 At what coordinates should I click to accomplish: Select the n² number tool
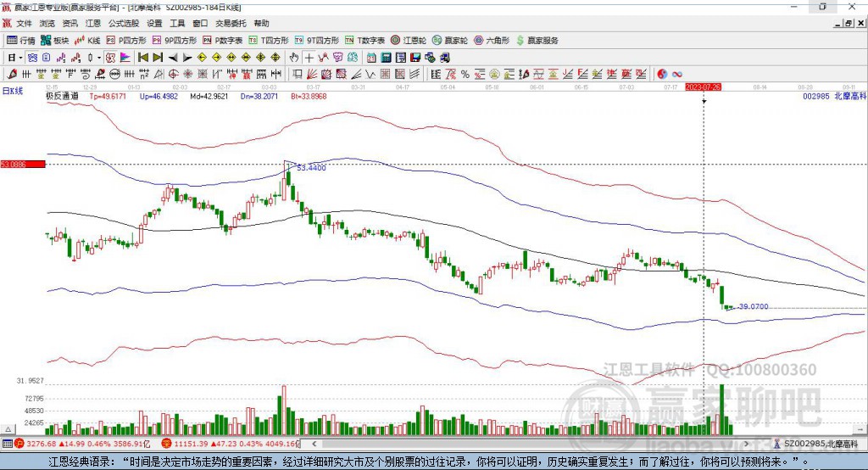click(144, 75)
